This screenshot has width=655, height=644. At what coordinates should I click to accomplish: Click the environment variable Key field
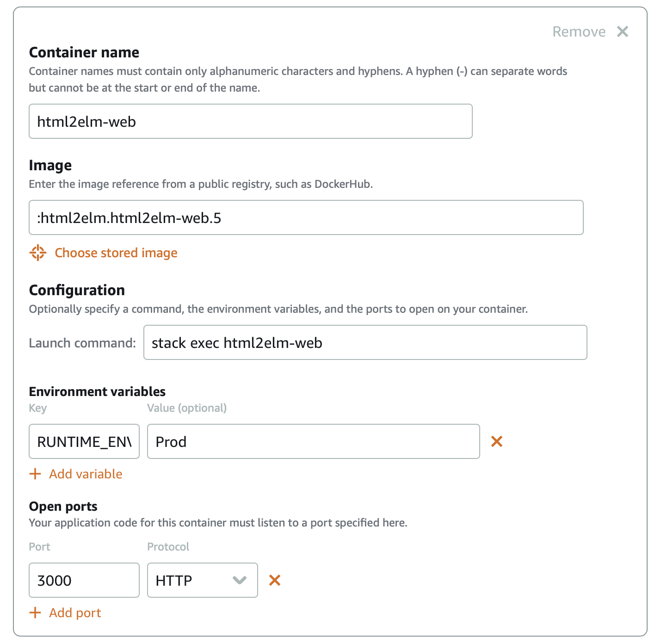point(84,441)
